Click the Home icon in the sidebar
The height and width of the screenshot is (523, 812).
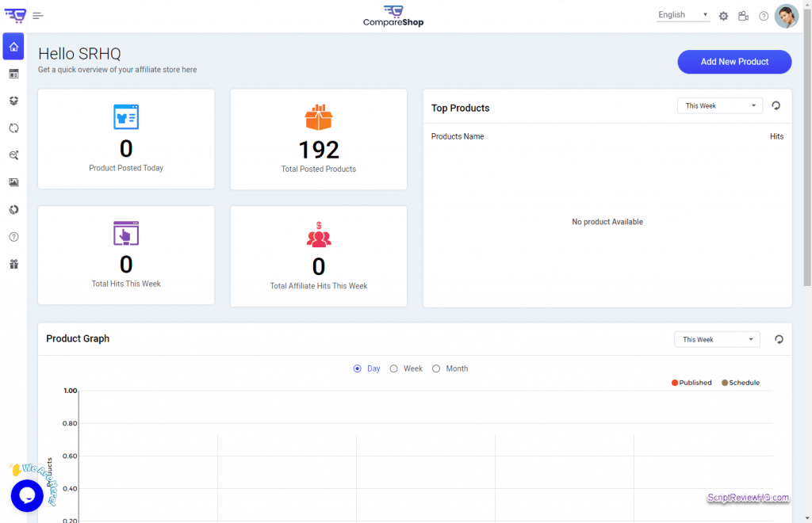13,47
